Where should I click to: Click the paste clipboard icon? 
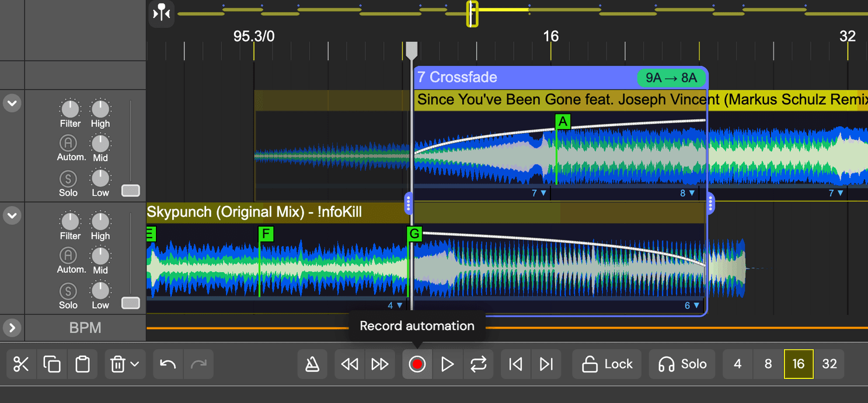click(x=83, y=364)
